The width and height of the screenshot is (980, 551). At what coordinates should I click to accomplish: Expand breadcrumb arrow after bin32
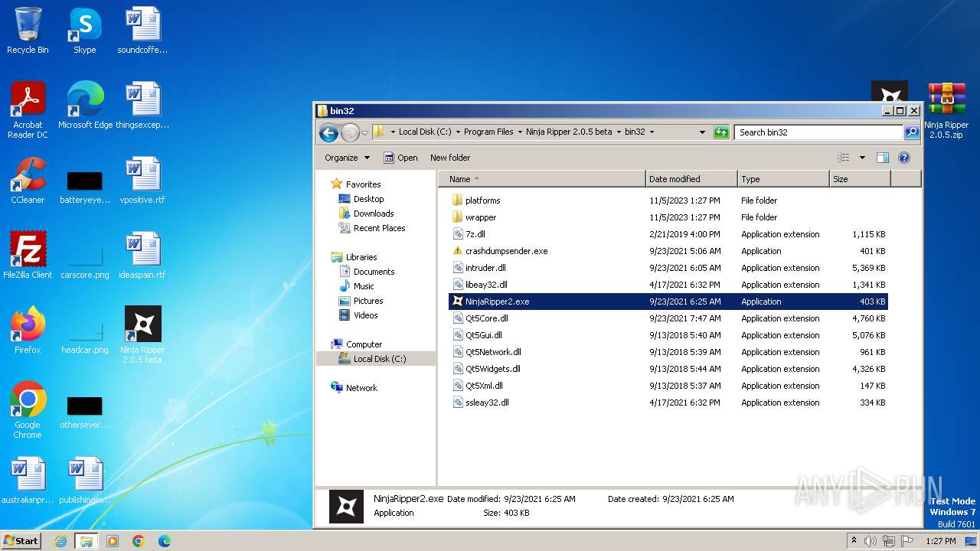pyautogui.click(x=652, y=132)
